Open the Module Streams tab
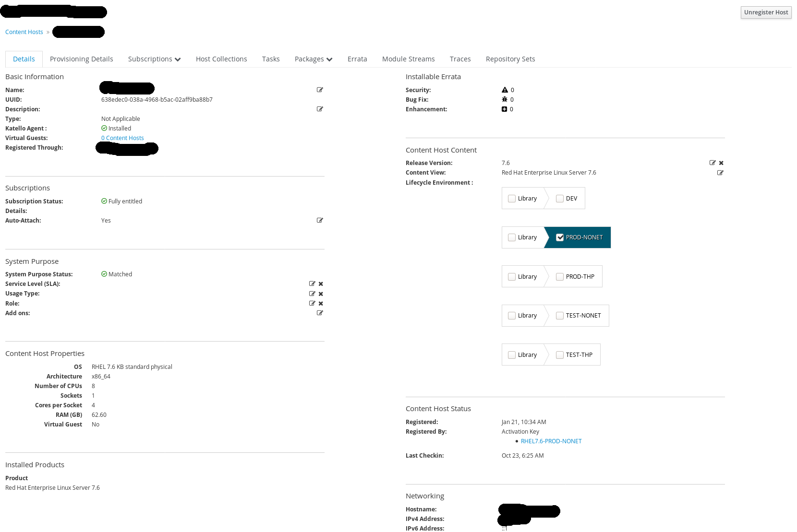 409,59
